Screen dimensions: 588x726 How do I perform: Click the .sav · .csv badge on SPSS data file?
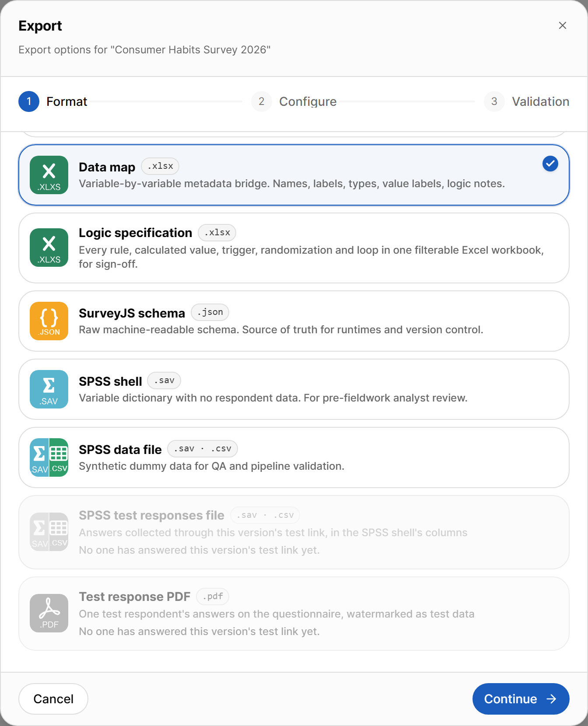pos(203,449)
